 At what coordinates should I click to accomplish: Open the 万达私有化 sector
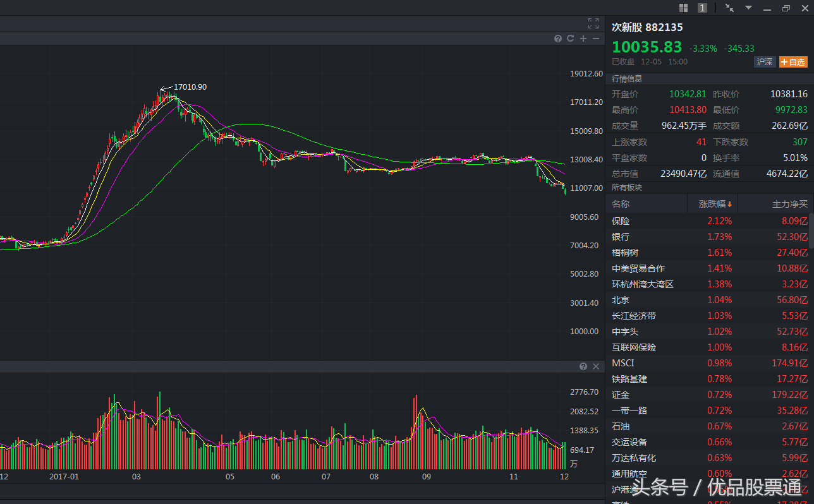coord(707,458)
